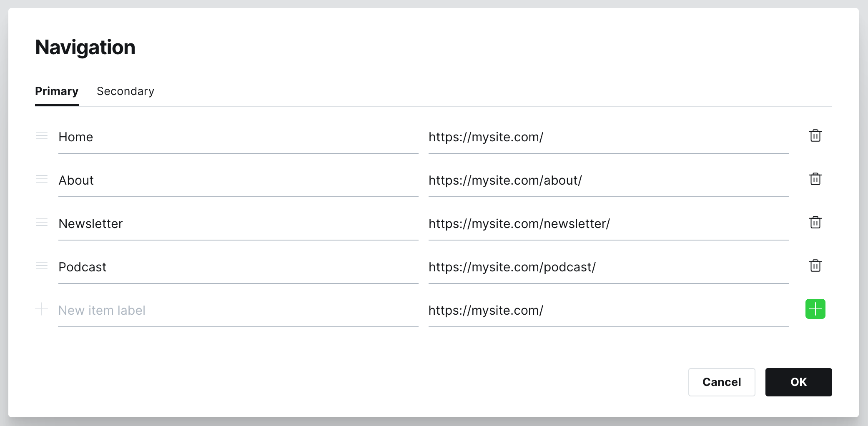Screen dimensions: 868x426
Task: Switch to the Secondary tab
Action: click(125, 91)
